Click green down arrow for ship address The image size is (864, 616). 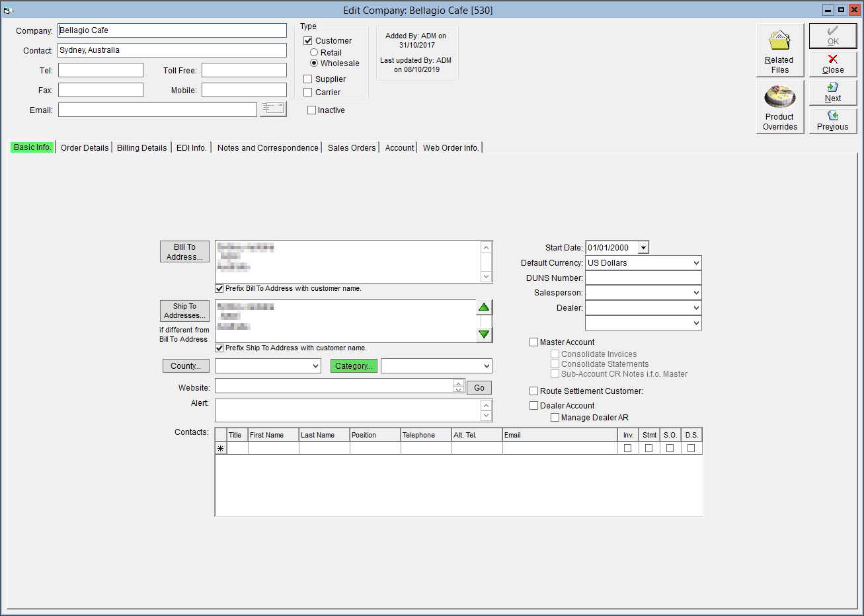point(485,334)
